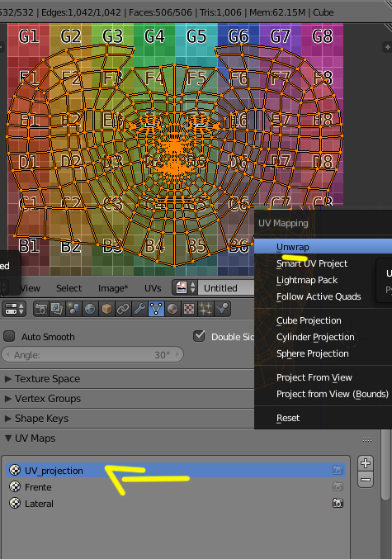392x559 pixels.
Task: Click the right arrow of Angle field
Action: 177,355
